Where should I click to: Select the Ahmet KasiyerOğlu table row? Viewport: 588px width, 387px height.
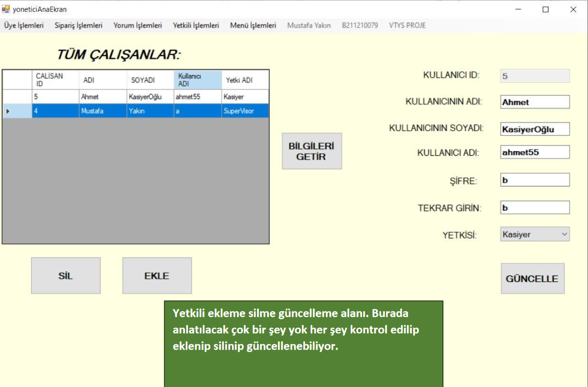(x=103, y=96)
